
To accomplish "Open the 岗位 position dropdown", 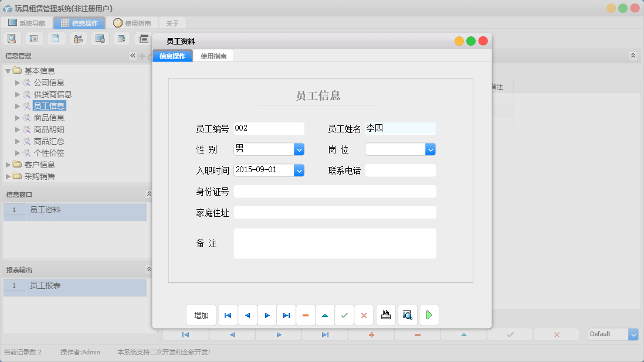I will pyautogui.click(x=431, y=149).
